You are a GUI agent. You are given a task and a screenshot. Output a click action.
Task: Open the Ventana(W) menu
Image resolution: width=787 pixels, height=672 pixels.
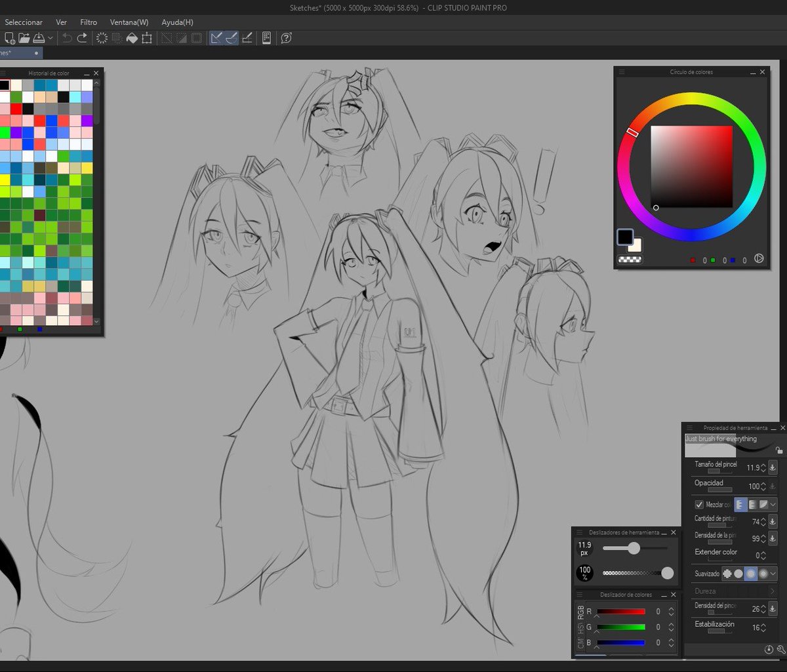pyautogui.click(x=129, y=22)
